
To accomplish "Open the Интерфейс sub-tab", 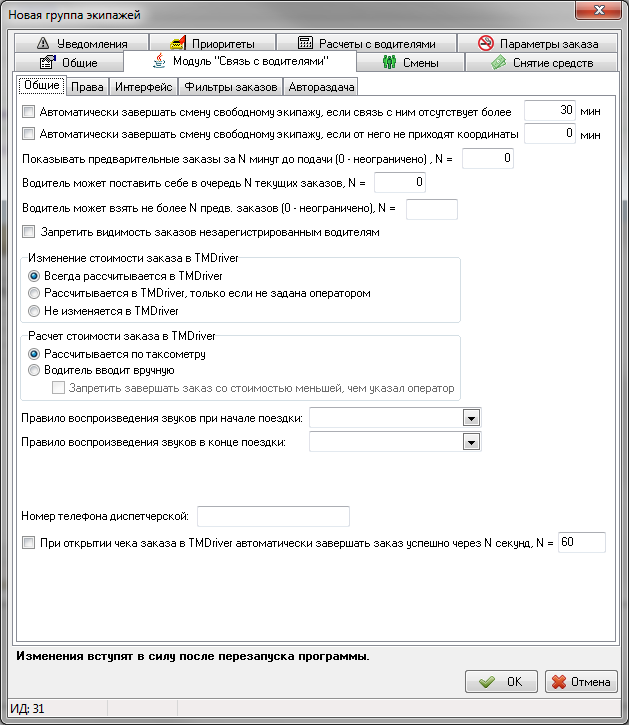I will 144,87.
